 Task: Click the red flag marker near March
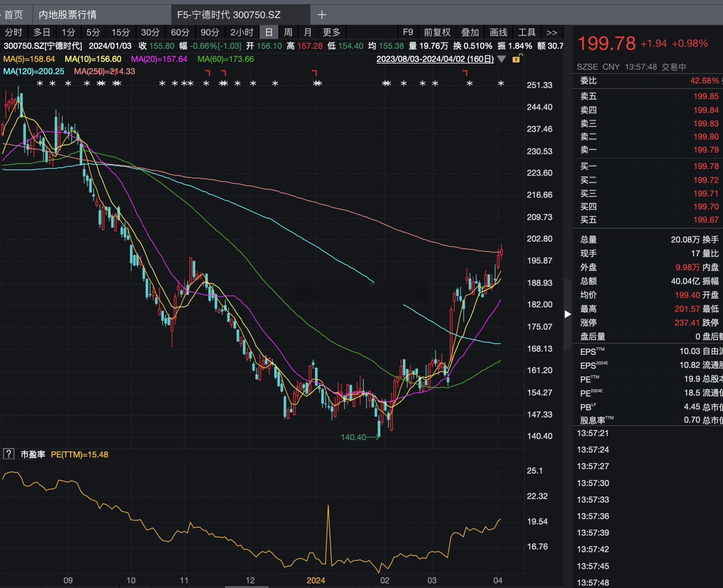coord(465,72)
